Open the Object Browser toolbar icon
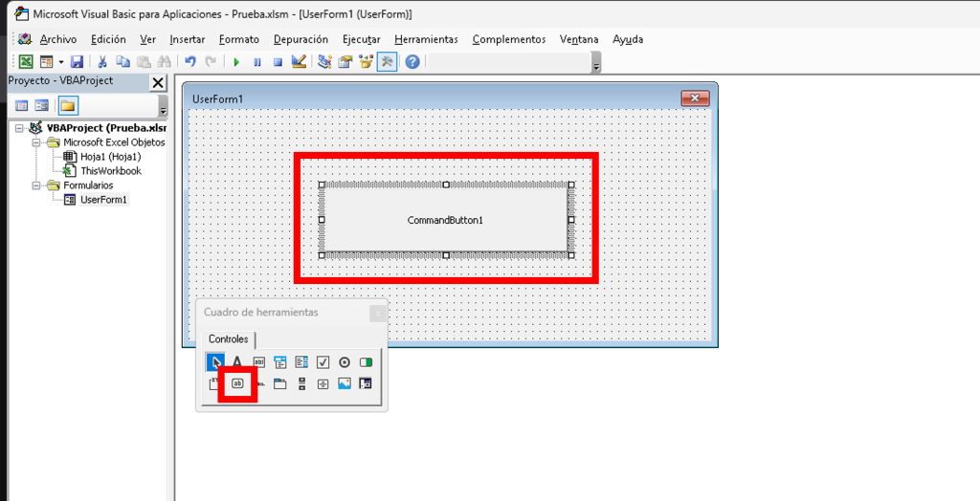The height and width of the screenshot is (501, 980). [367, 62]
